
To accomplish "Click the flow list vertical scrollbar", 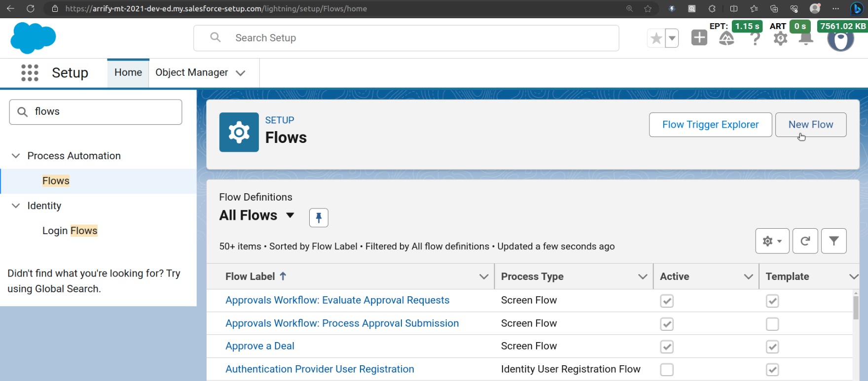I will (856, 308).
